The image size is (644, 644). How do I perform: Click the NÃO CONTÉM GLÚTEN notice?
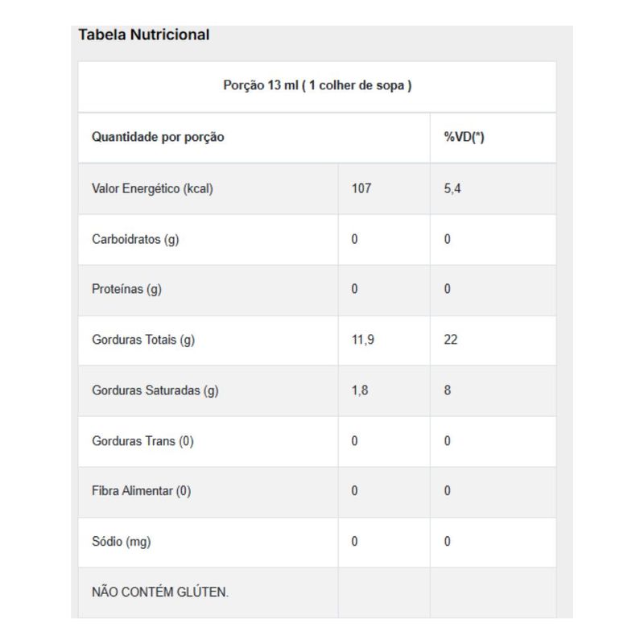159,592
